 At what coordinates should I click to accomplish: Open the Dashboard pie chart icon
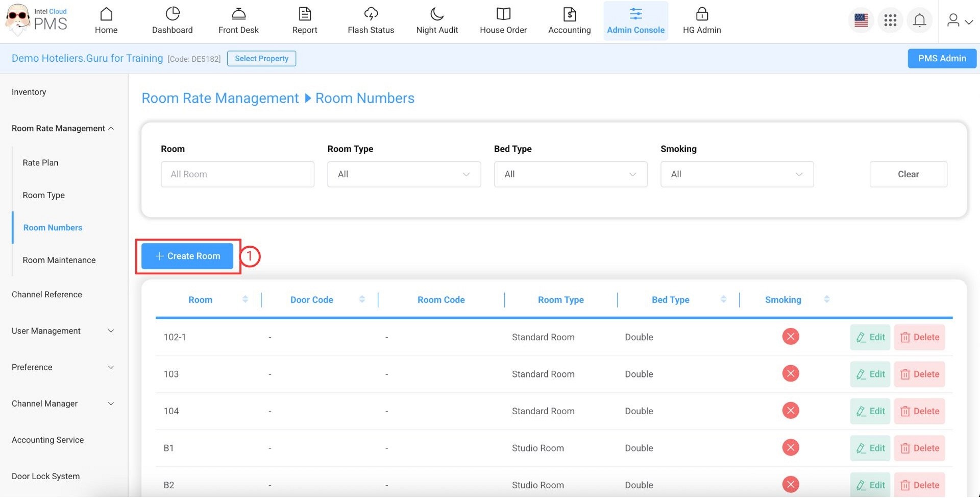[x=173, y=14]
